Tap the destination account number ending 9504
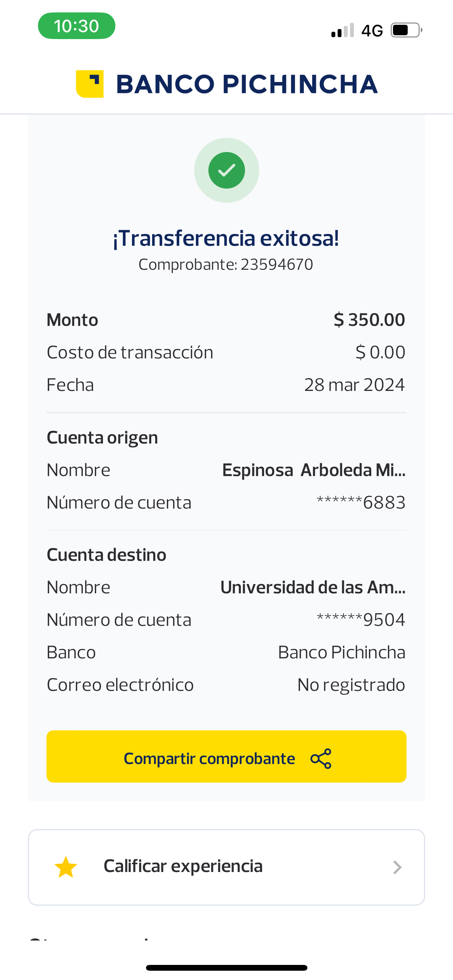This screenshot has height=980, width=453. [x=361, y=620]
